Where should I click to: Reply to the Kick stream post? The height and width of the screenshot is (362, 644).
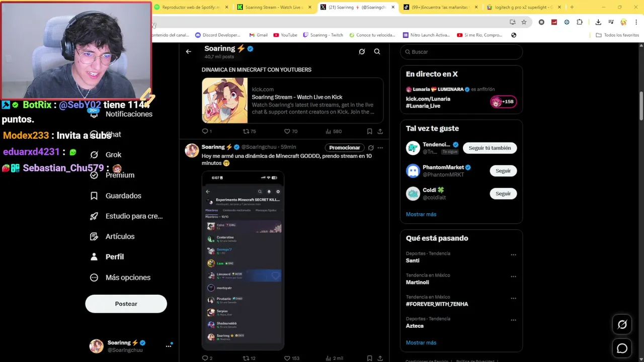(206, 131)
